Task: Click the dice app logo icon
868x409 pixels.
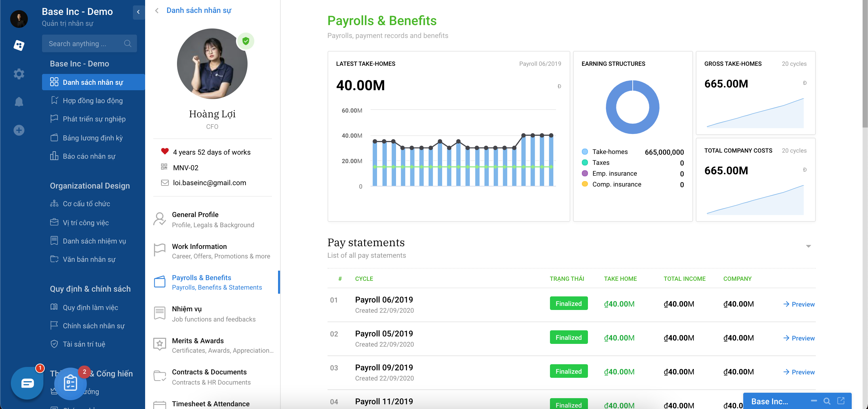Action: 19,45
